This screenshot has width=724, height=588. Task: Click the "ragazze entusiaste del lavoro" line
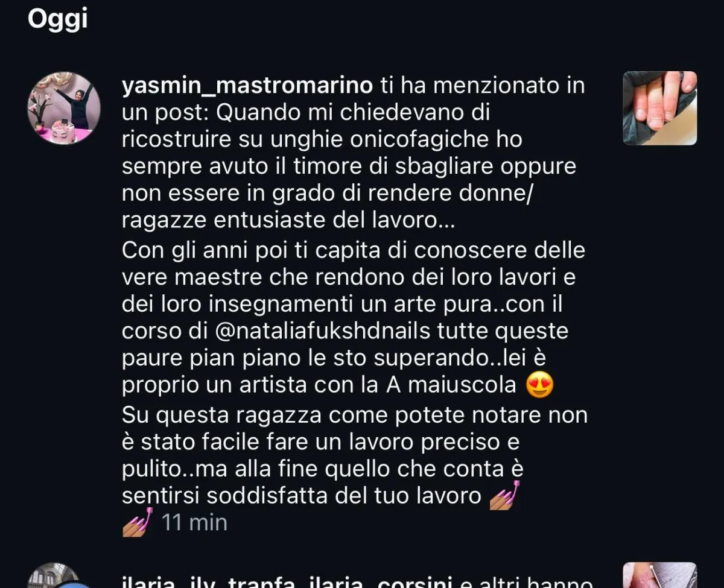click(x=288, y=220)
